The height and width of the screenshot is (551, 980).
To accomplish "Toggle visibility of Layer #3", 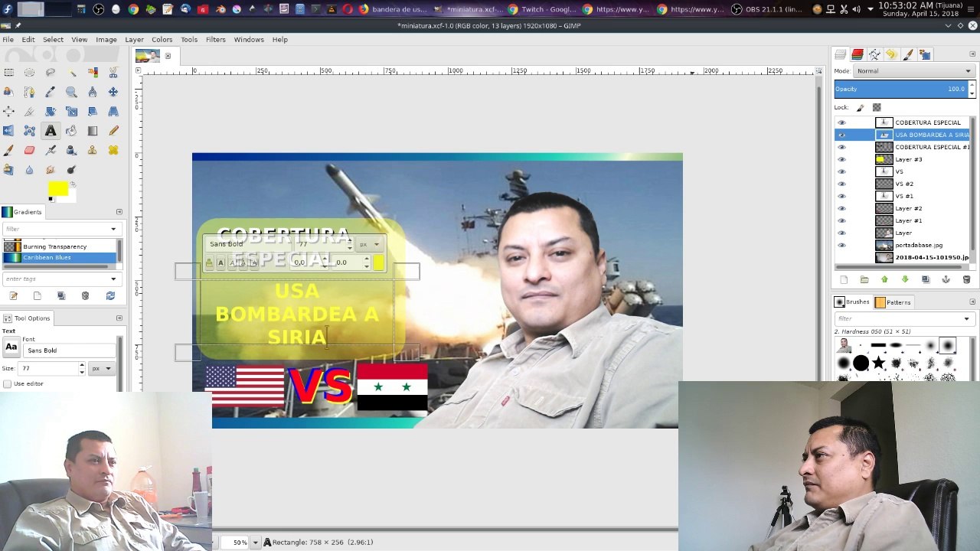I will click(x=841, y=159).
